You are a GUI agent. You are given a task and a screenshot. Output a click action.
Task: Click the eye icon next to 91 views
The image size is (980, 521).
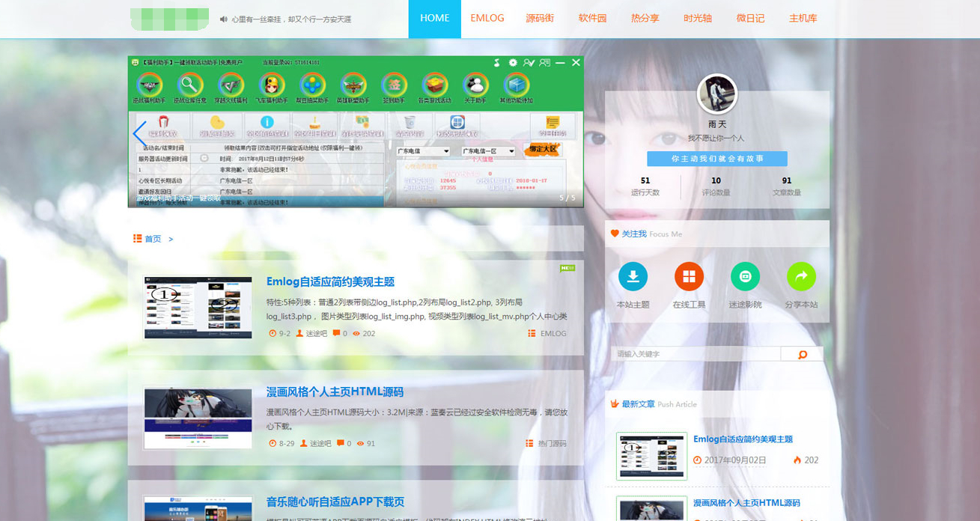pos(361,444)
